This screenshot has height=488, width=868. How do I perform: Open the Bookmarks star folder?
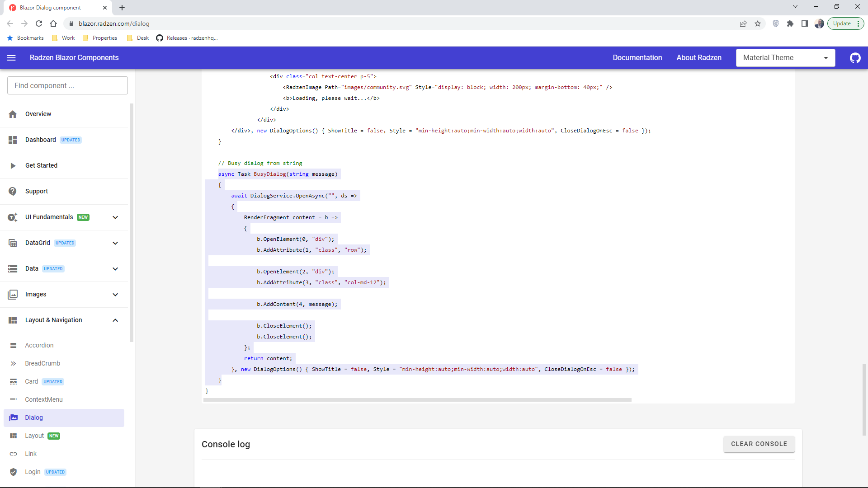[25, 38]
